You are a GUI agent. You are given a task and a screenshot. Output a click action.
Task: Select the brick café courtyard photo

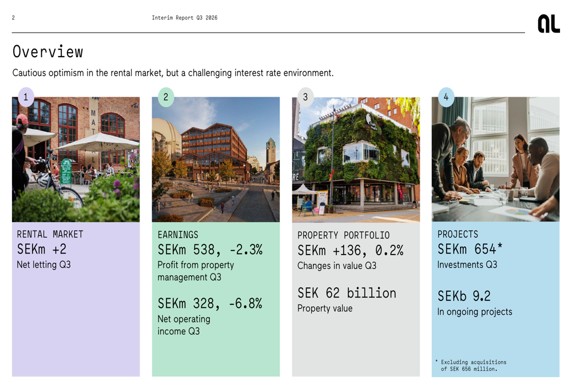click(x=76, y=160)
